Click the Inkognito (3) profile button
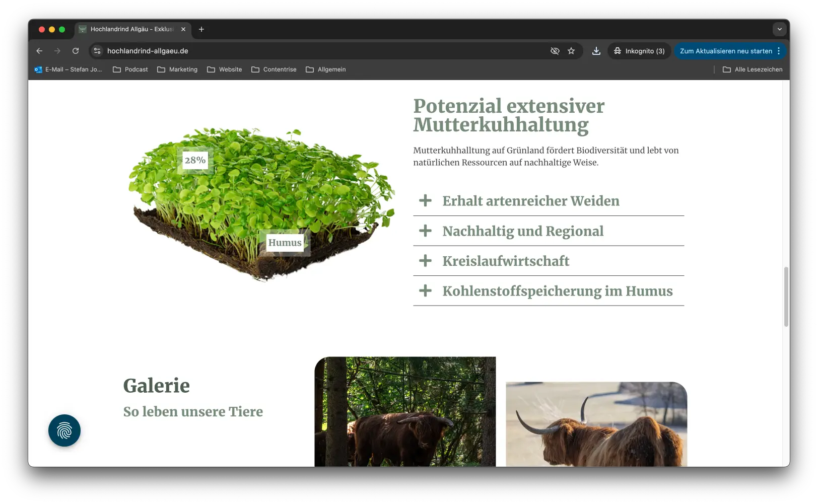The width and height of the screenshot is (818, 504). coord(639,51)
